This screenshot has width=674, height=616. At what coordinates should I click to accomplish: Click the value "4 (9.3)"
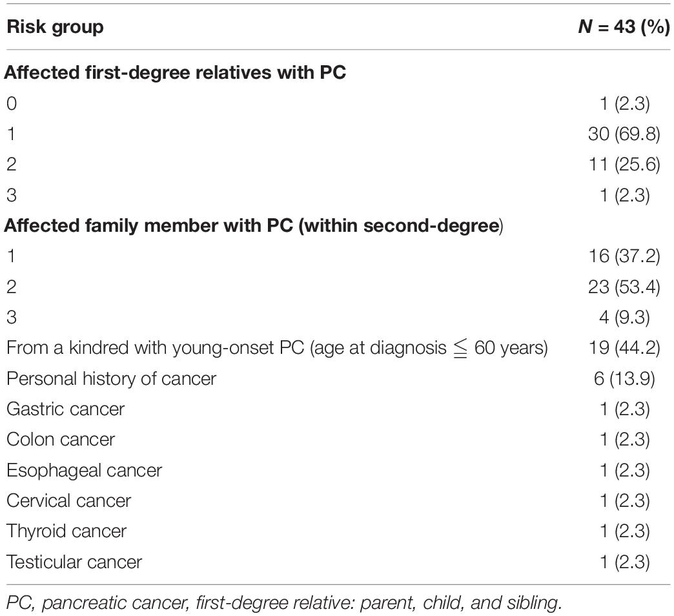pyautogui.click(x=624, y=317)
